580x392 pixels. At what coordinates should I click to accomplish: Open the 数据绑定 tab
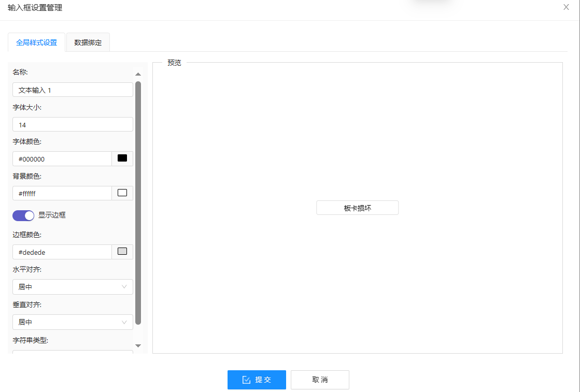88,42
